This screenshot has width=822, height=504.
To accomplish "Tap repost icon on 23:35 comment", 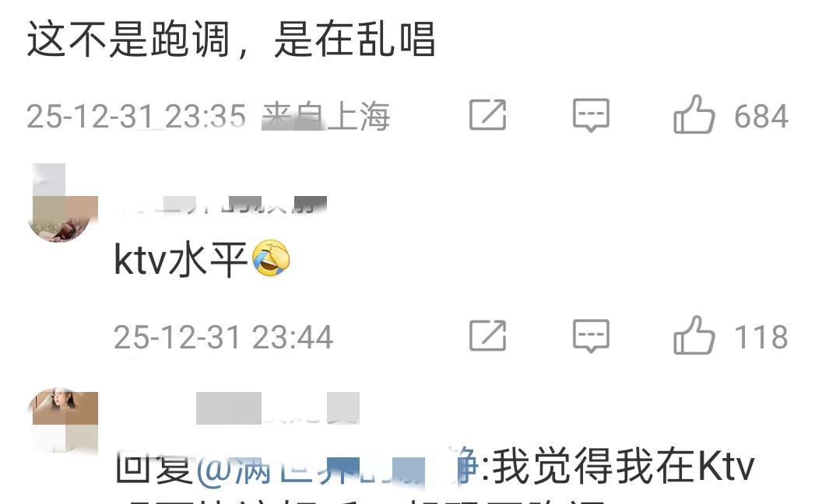I will point(487,115).
